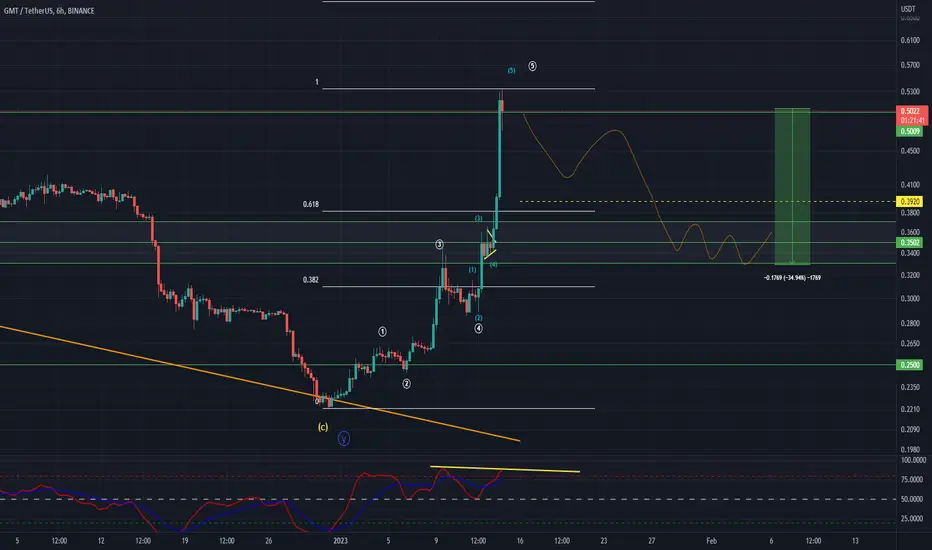Select the circled wave 2 label

pos(407,384)
